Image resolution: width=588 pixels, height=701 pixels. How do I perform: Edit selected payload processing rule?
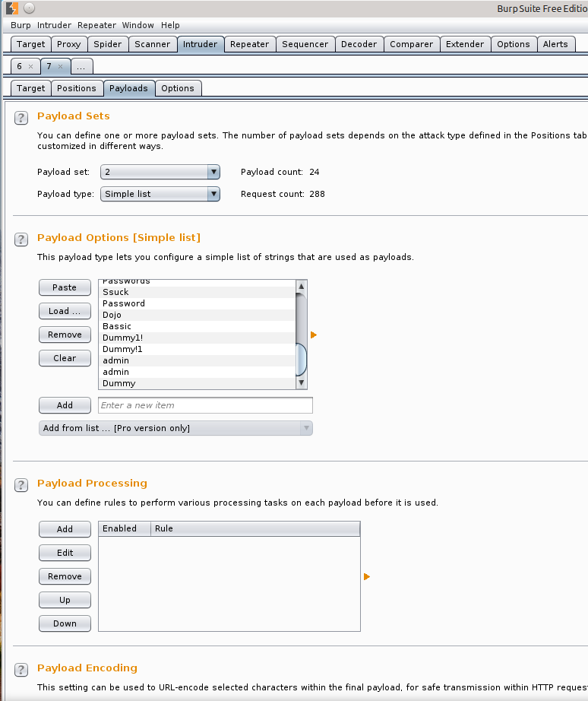65,553
